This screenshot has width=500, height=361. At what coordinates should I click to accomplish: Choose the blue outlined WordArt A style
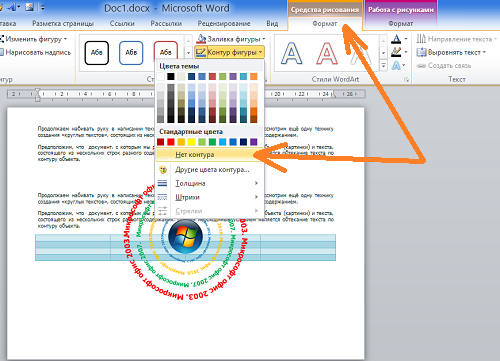tap(292, 53)
